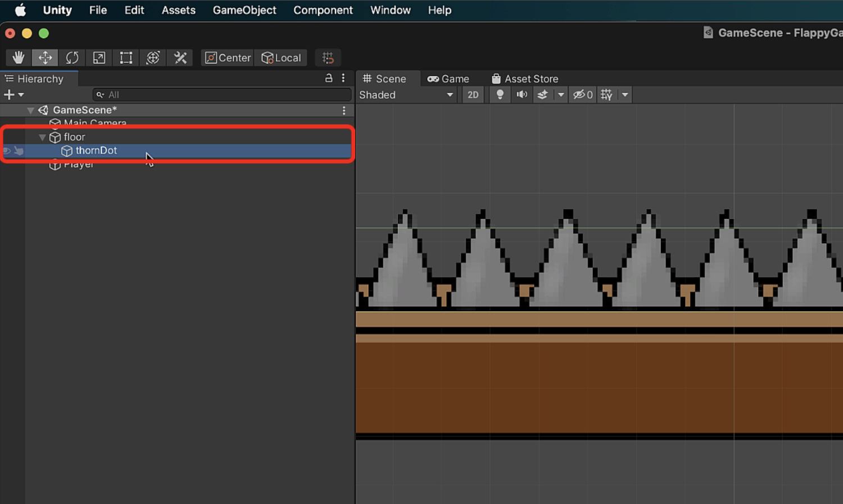Open the grid settings dropdown arrow

(625, 94)
